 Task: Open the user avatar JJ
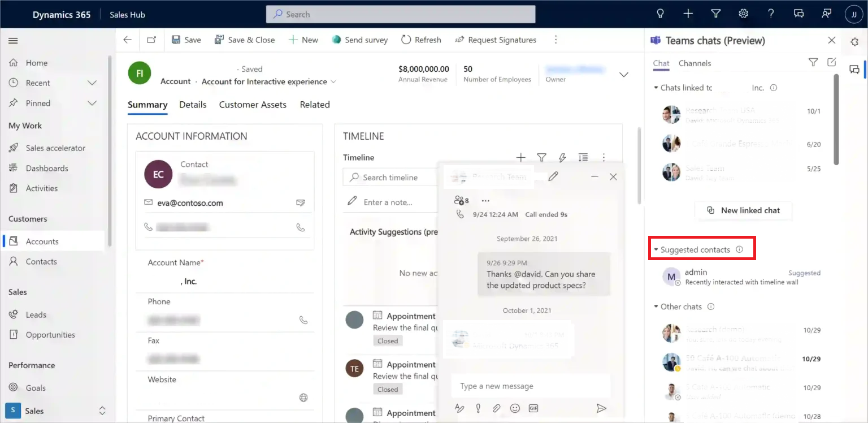coord(854,15)
